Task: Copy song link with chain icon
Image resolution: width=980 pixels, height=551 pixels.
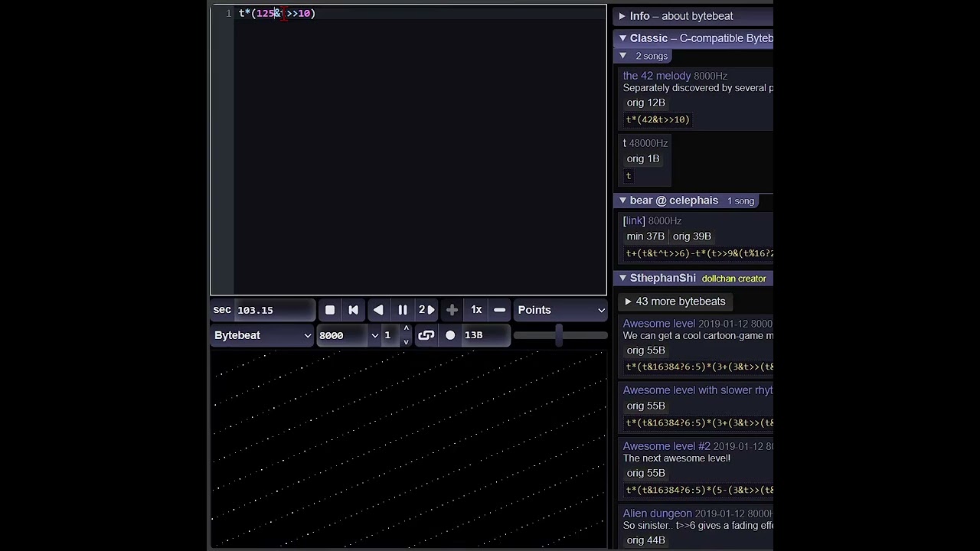Action: 426,335
